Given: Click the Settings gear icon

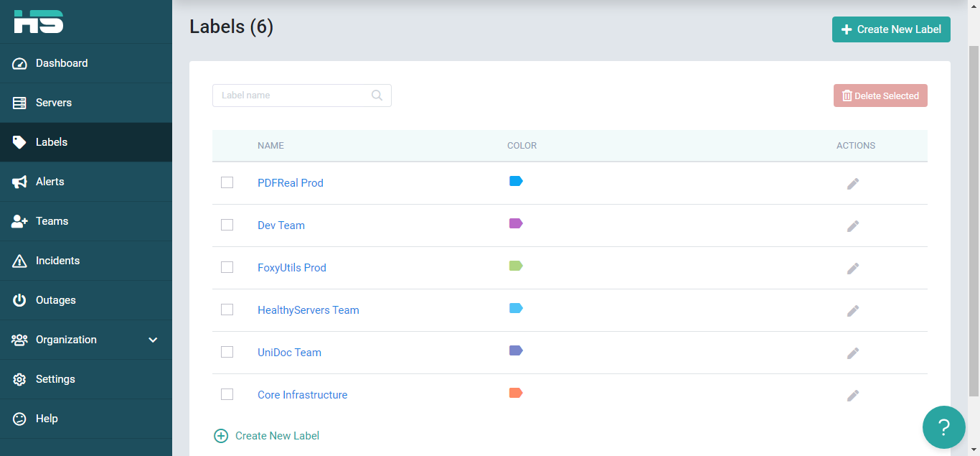Looking at the screenshot, I should coord(20,379).
